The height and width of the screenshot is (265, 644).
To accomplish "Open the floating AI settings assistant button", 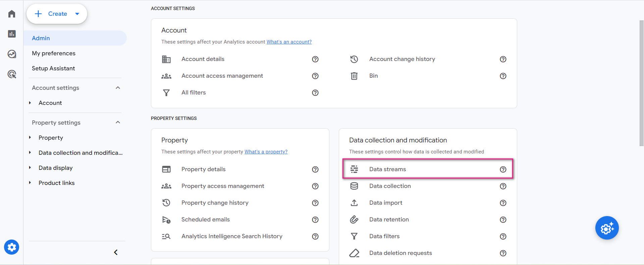I will pyautogui.click(x=607, y=228).
